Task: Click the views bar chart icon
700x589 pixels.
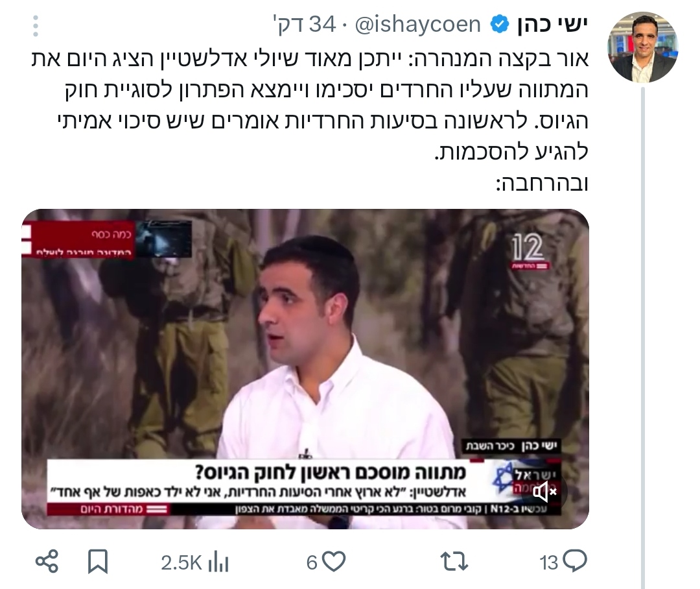Action: point(218,562)
